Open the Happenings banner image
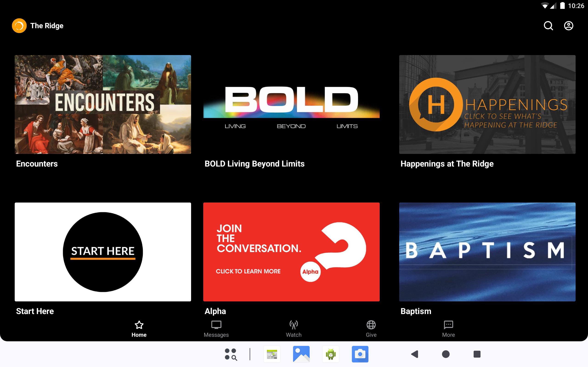The width and height of the screenshot is (588, 367). (487, 104)
